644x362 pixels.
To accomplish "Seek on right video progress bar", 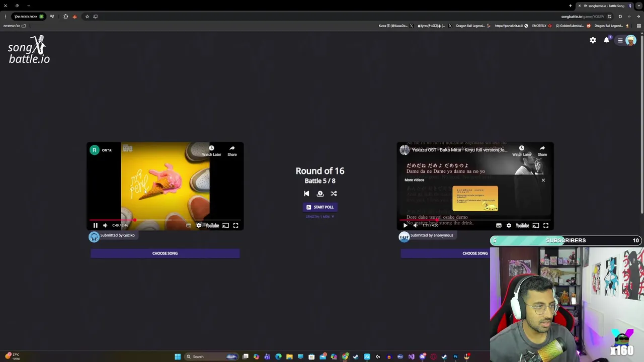I will [475, 220].
